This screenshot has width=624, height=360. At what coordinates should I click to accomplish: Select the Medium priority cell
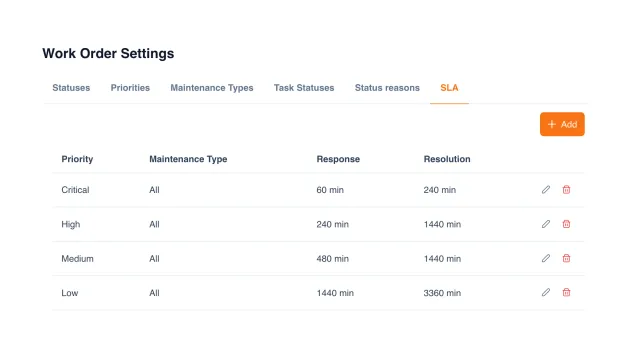(78, 259)
